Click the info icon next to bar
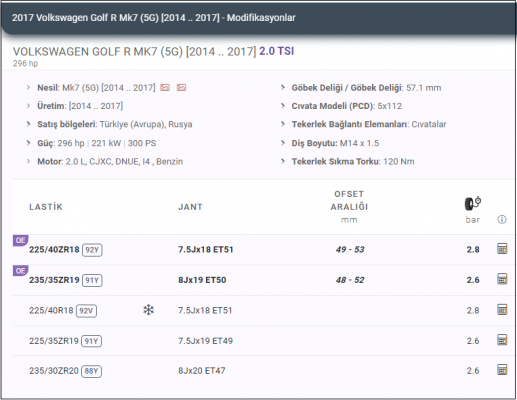The height and width of the screenshot is (400, 517). pos(502,219)
